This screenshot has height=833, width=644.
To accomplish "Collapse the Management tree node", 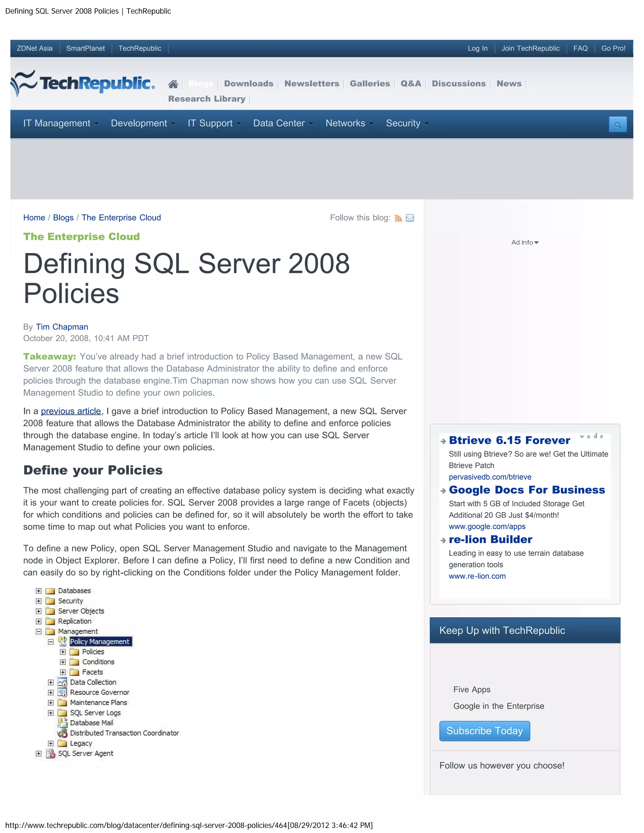I will [39, 631].
